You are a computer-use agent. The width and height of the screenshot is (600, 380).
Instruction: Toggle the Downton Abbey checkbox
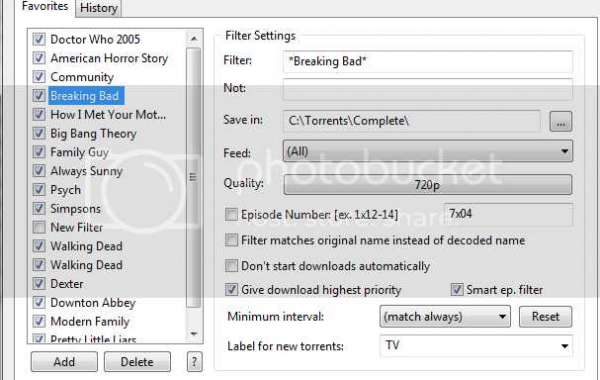[39, 302]
